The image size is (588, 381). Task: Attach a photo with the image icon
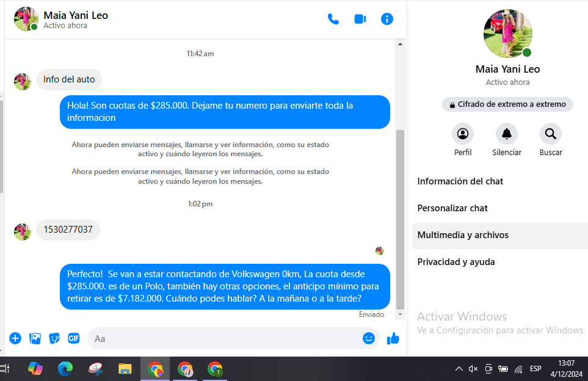(35, 339)
